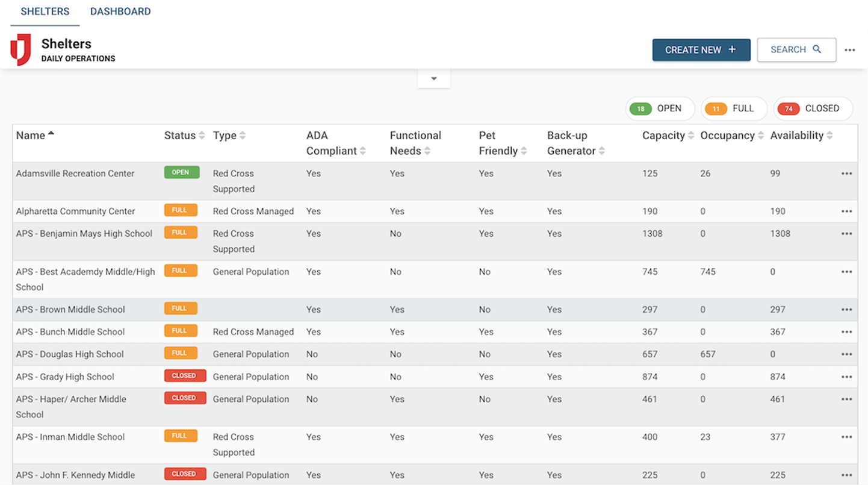This screenshot has width=868, height=485.
Task: Open the header three-dot options menu
Action: [x=849, y=50]
